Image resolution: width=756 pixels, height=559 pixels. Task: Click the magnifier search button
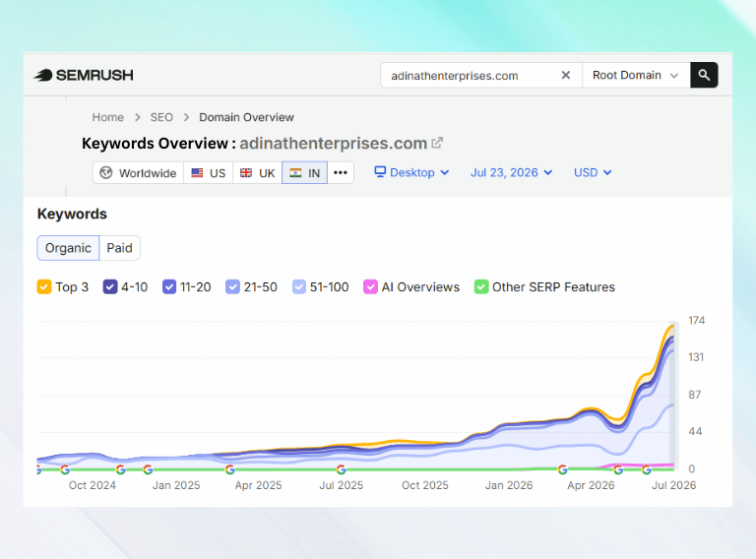pos(704,75)
